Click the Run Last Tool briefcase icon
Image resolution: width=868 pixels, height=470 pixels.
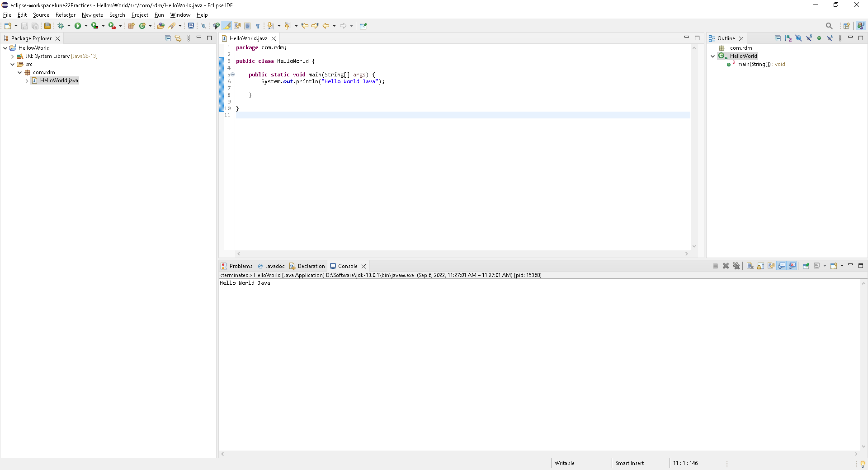[x=112, y=26]
